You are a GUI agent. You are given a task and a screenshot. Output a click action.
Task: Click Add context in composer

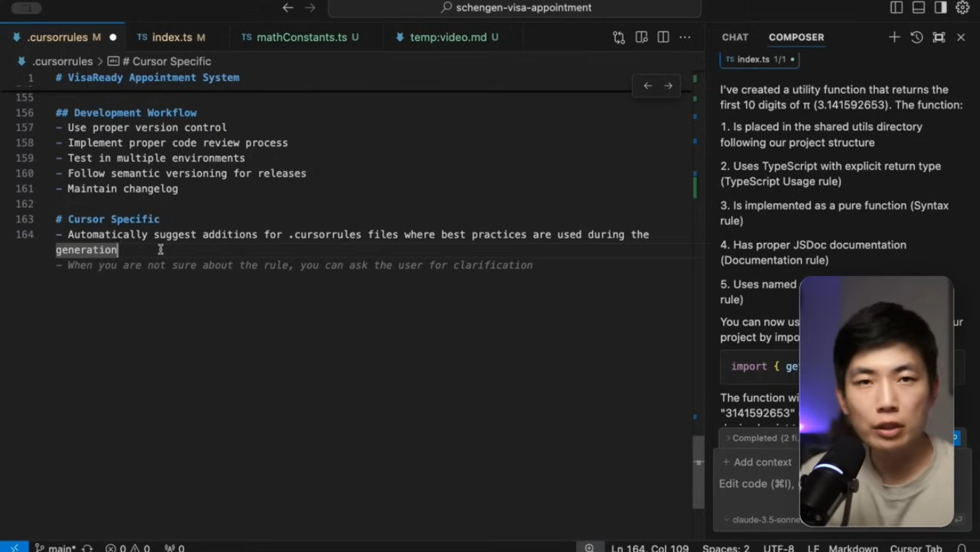(x=757, y=462)
